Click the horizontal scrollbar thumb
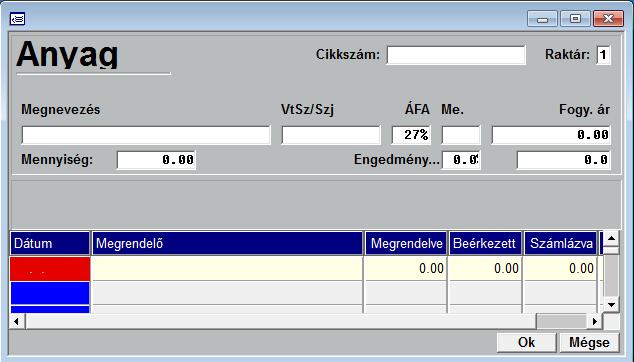 (x=561, y=322)
